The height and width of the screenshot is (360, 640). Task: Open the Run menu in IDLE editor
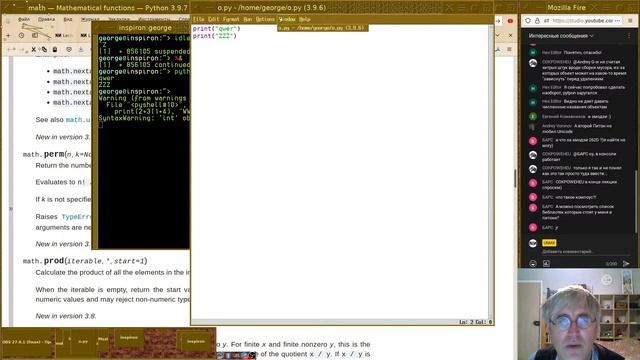(x=247, y=19)
